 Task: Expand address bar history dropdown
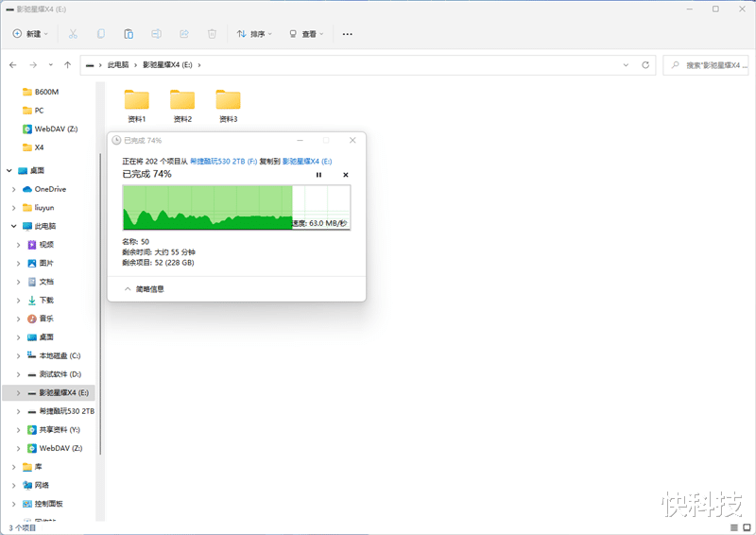tap(626, 65)
